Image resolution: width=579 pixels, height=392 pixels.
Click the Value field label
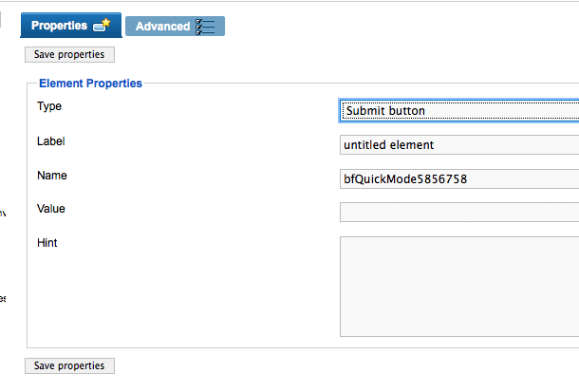pyautogui.click(x=51, y=209)
